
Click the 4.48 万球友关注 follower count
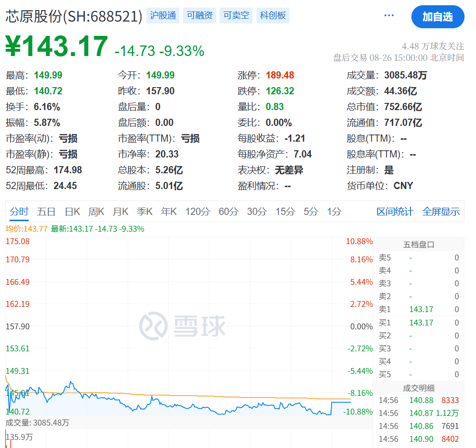pyautogui.click(x=433, y=46)
